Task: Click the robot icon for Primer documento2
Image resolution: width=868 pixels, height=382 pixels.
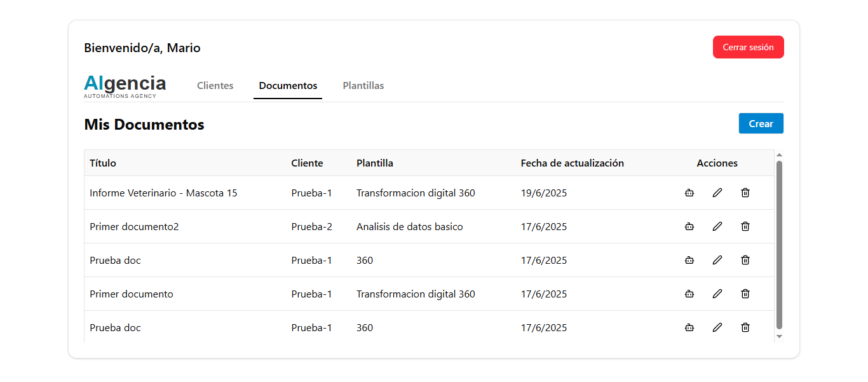Action: coord(689,226)
